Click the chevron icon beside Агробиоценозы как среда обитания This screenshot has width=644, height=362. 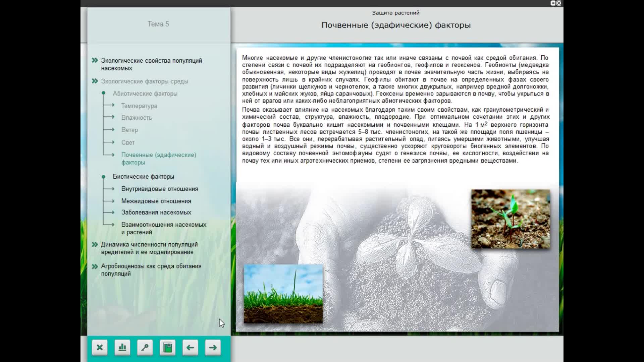click(95, 266)
